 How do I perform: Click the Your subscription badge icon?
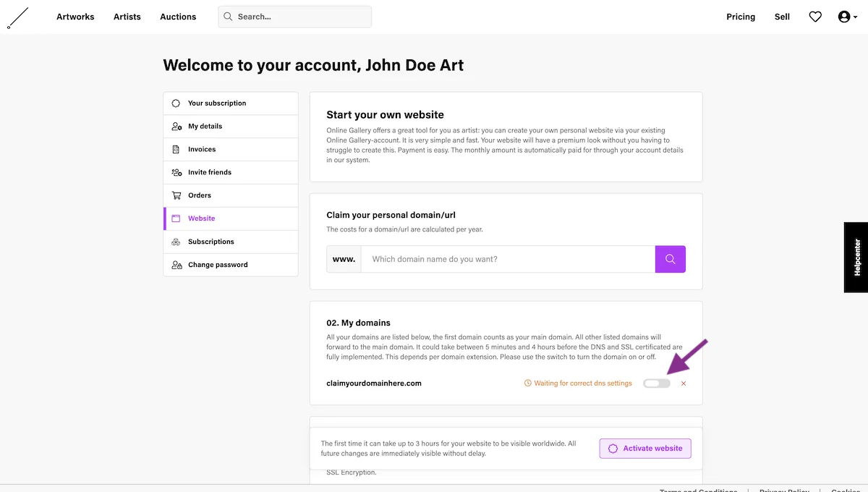tap(176, 103)
